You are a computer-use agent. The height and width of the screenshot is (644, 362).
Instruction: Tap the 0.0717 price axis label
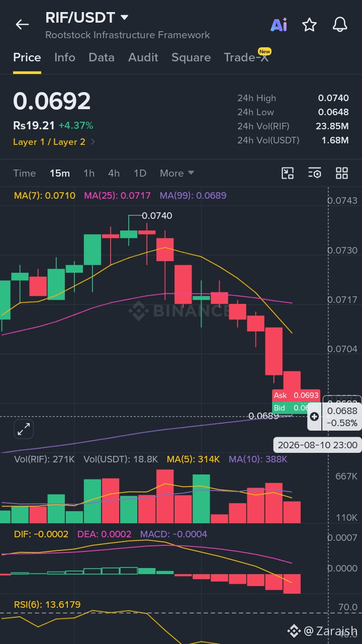coord(342,299)
